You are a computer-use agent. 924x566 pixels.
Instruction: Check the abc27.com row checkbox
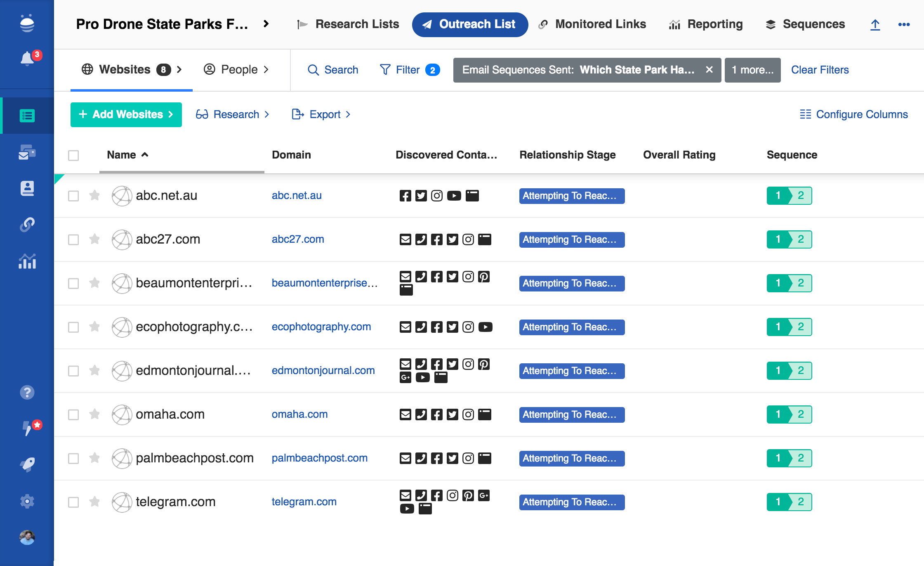73,239
